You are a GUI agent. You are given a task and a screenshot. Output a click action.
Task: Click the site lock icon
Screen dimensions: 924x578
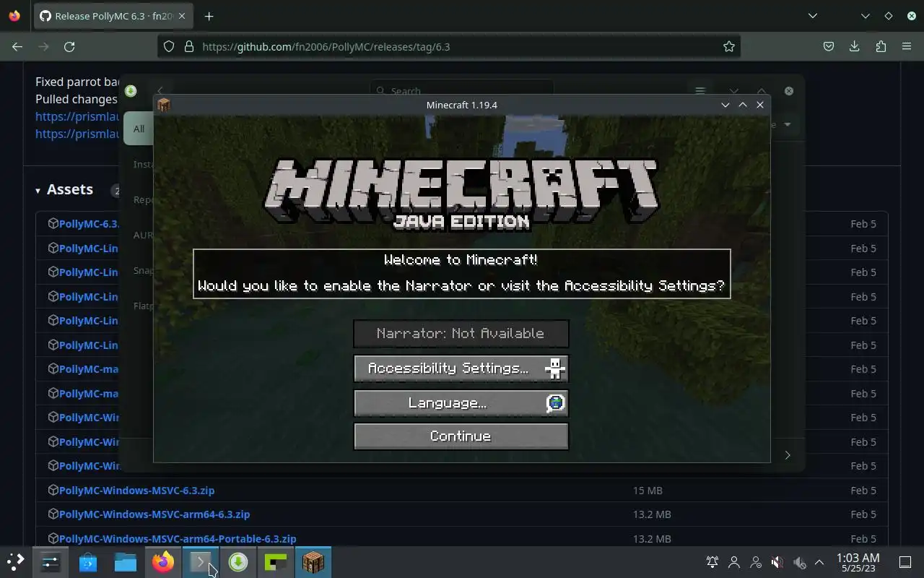(x=189, y=46)
